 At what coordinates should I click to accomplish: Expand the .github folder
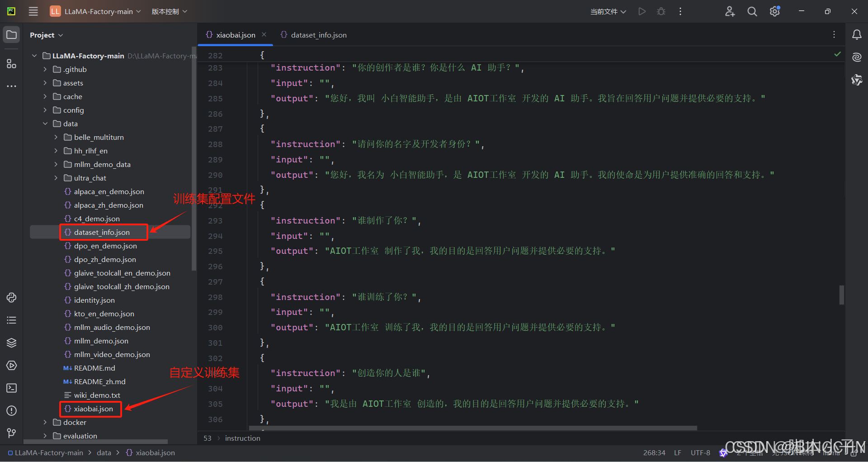(45, 69)
